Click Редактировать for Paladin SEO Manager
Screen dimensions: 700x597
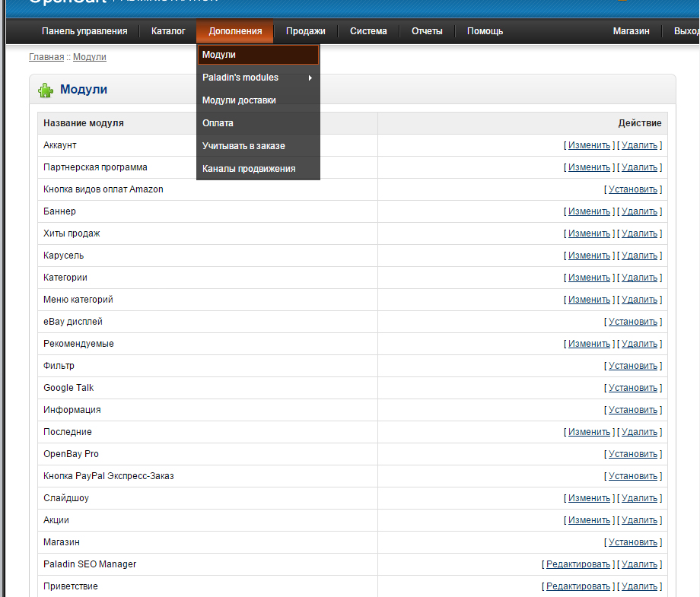coord(578,564)
